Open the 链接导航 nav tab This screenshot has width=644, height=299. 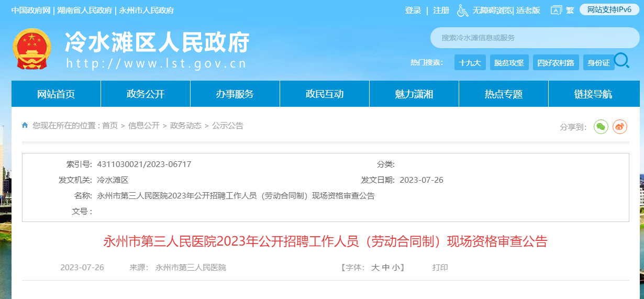[594, 94]
